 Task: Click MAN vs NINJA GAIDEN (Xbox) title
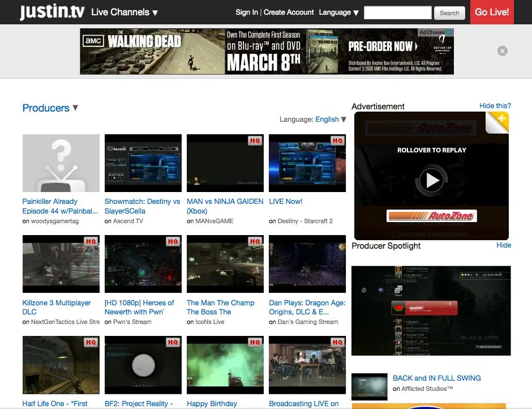coord(225,206)
